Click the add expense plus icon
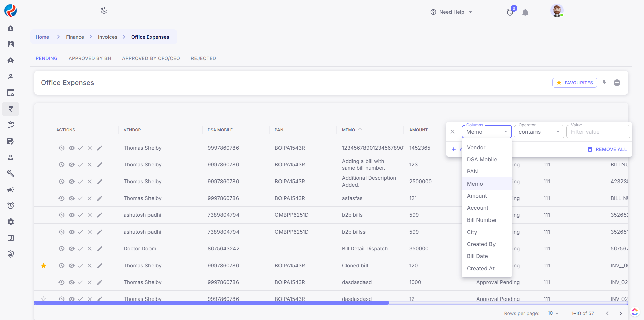644x320 pixels. click(x=617, y=83)
